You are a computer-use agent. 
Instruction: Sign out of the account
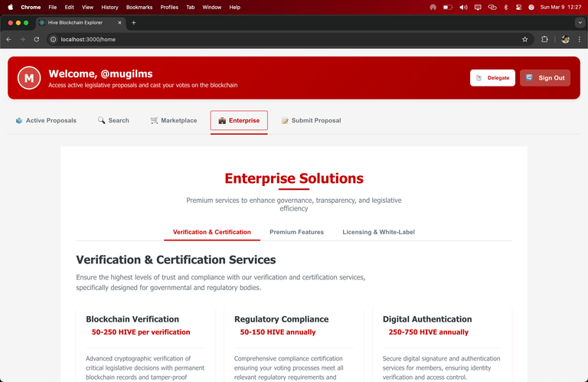coord(545,78)
